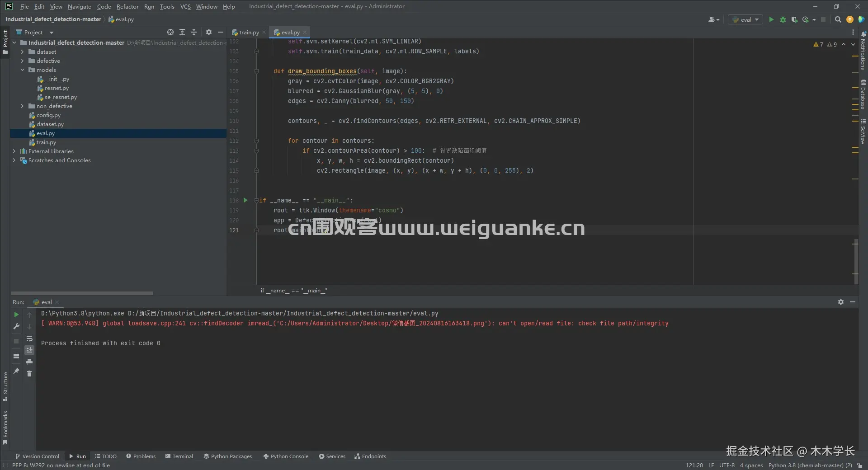Open the eval run configuration dropdown

745,19
